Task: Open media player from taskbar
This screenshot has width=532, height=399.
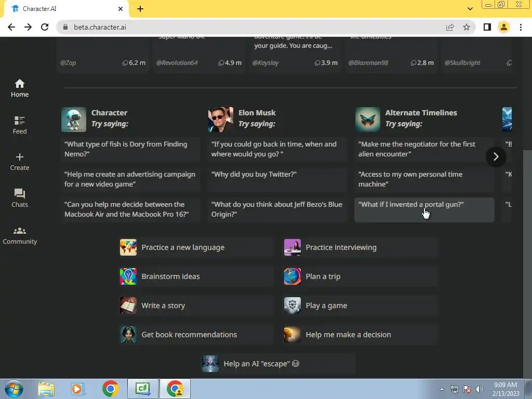Action: coord(78,389)
